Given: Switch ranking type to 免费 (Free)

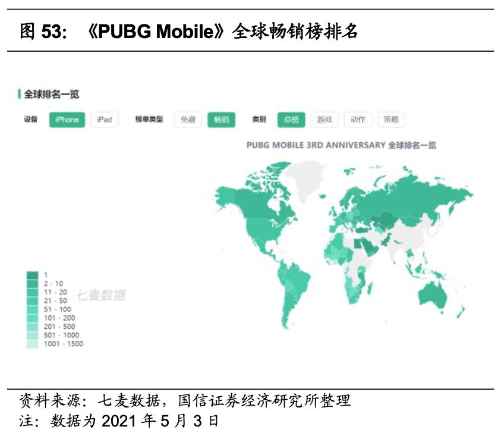Looking at the screenshot, I should tap(189, 118).
